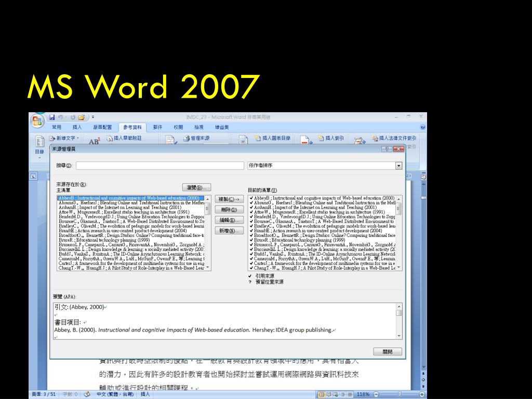This screenshot has height=399, width=532.
Task: Click the mark citation icon
Action: pos(360,140)
